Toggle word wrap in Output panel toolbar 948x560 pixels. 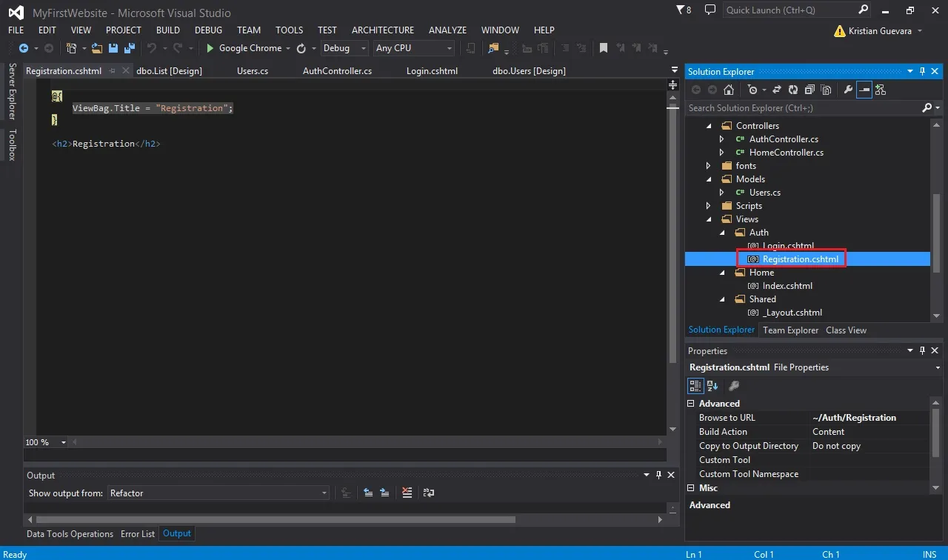pos(429,493)
